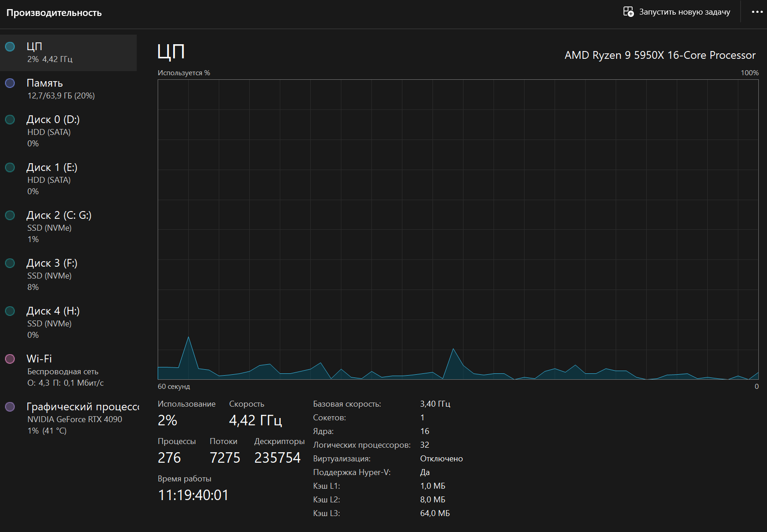This screenshot has height=532, width=767.
Task: Click the Ядра value 16
Action: 425,431
